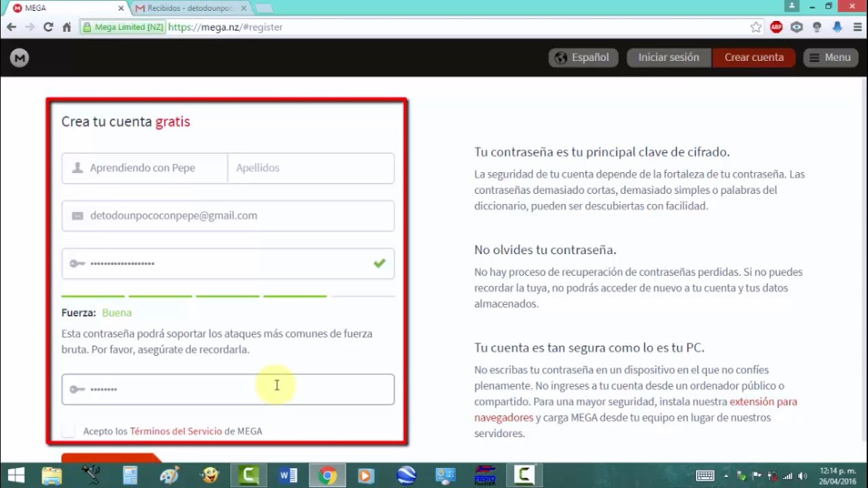The width and height of the screenshot is (868, 488).
Task: Click the MEGA logo in the page header
Action: coord(19,58)
